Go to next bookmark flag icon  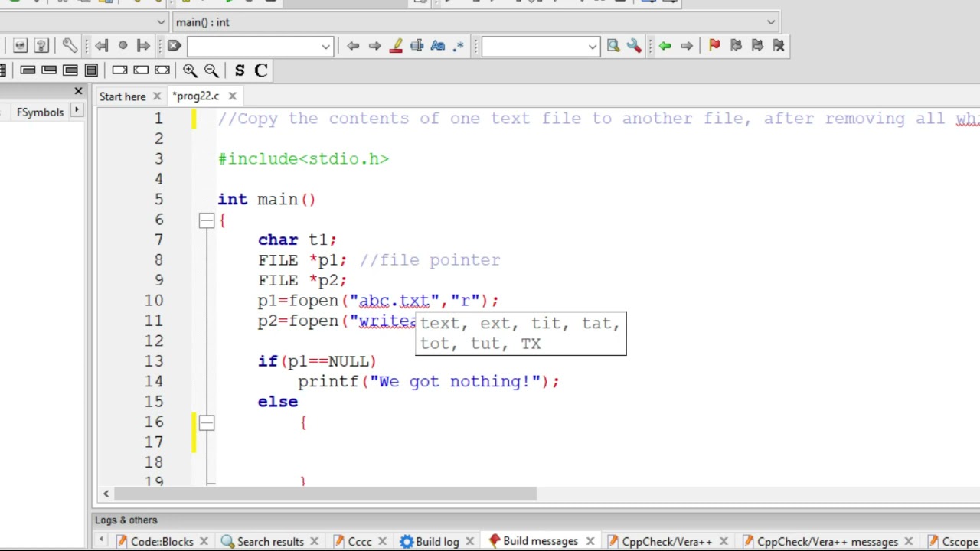pyautogui.click(x=757, y=46)
